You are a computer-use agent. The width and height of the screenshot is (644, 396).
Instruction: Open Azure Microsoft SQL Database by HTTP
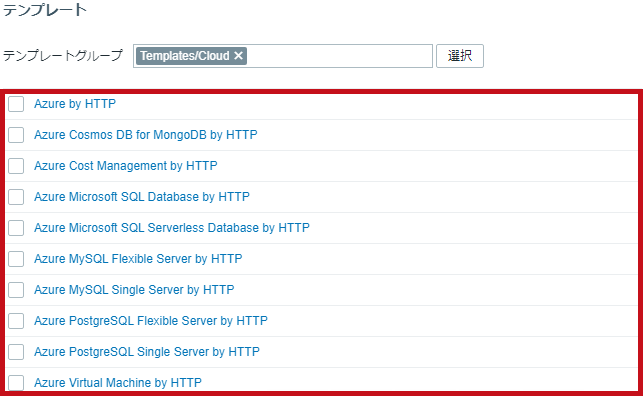pos(142,197)
